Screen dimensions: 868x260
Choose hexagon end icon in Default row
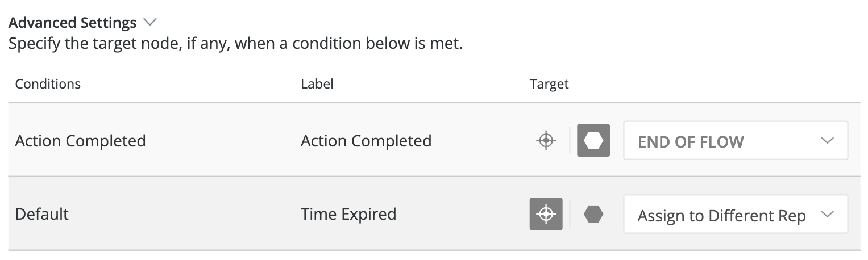(x=593, y=214)
